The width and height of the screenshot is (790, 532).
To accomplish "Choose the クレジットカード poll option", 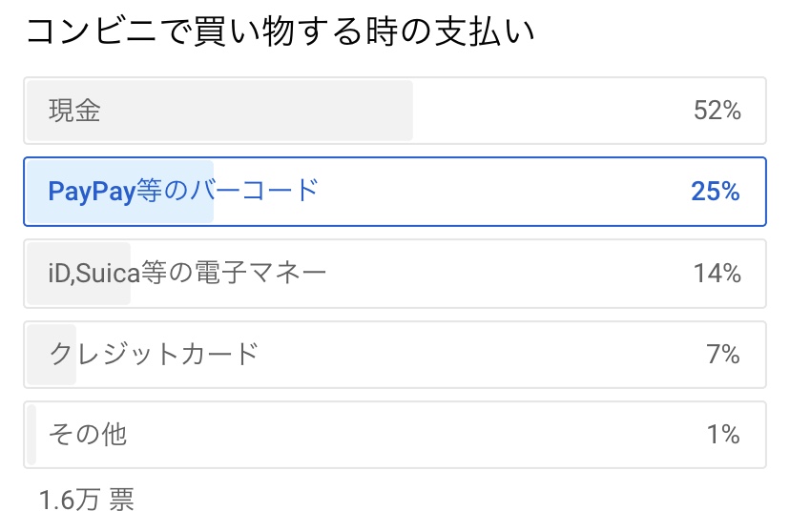I will coord(395,355).
